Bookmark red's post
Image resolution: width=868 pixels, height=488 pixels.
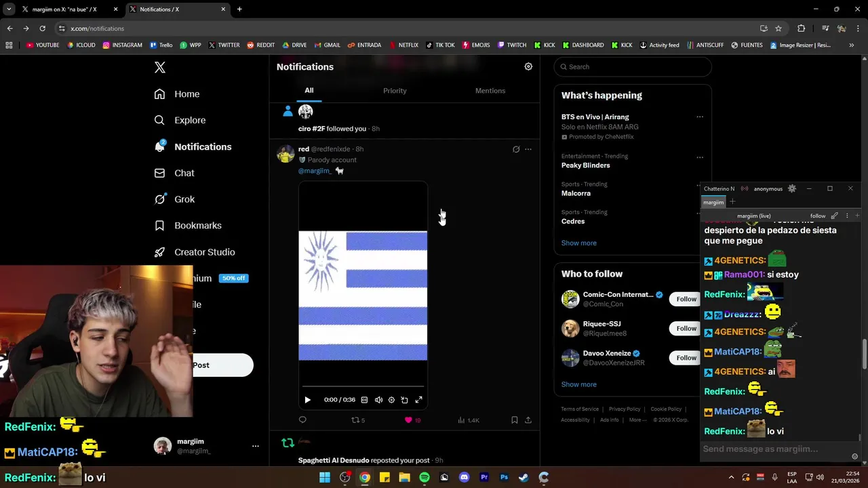[515, 420]
